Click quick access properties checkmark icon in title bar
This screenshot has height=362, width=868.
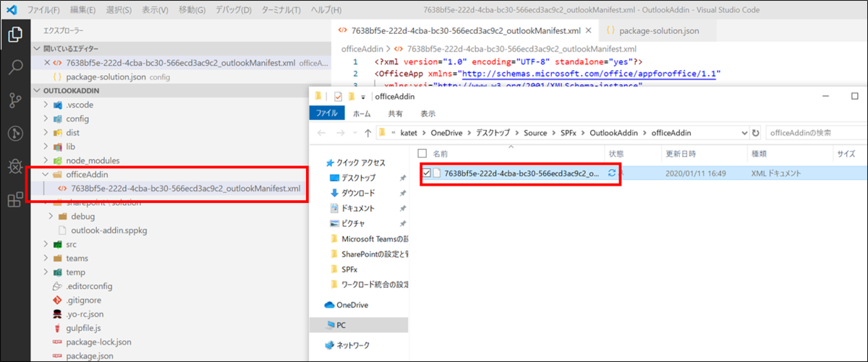[338, 97]
